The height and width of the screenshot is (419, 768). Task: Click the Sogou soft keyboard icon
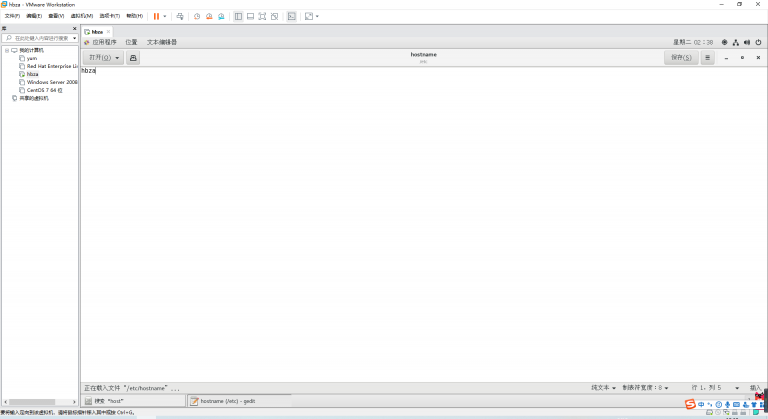pyautogui.click(x=736, y=404)
